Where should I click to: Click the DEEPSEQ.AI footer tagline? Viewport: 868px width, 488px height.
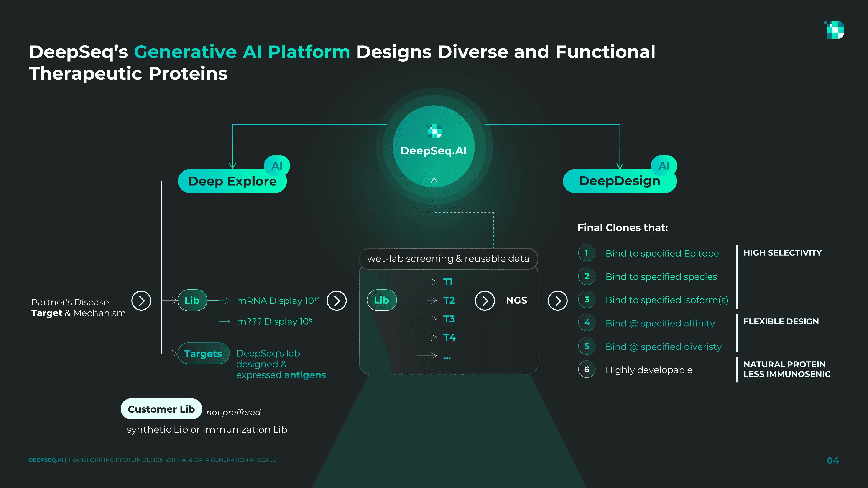pos(152,460)
